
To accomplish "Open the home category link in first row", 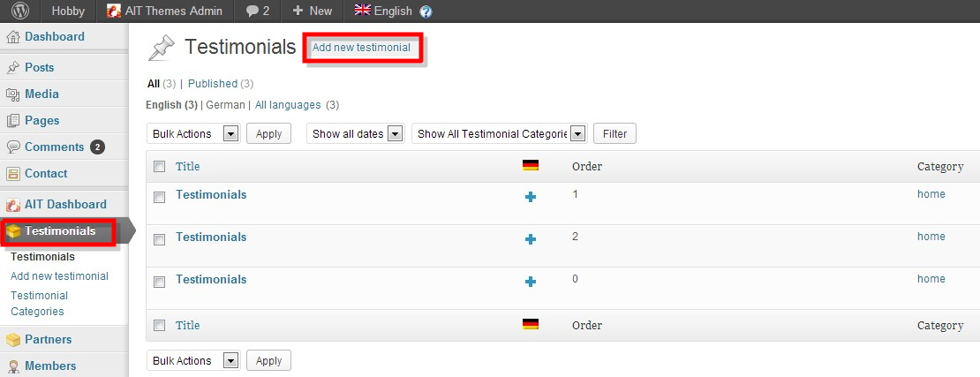I will pos(931,194).
